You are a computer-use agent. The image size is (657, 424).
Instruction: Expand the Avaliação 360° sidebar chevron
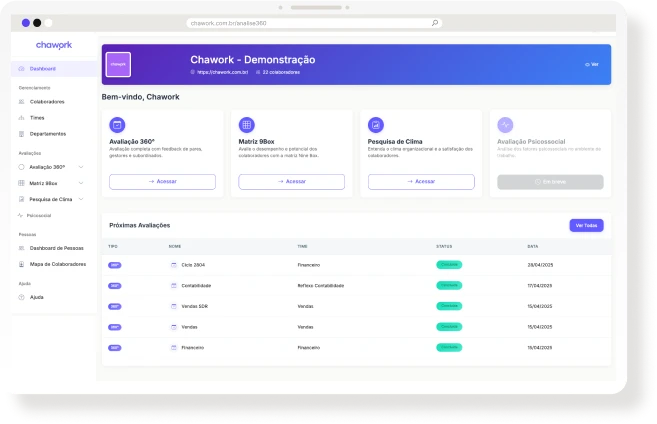[x=81, y=167]
